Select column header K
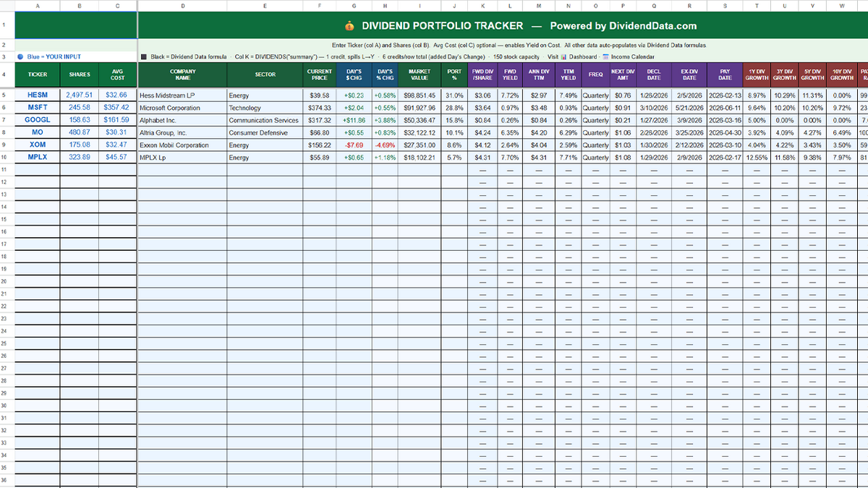Image resolution: width=868 pixels, height=488 pixels. [483, 7]
